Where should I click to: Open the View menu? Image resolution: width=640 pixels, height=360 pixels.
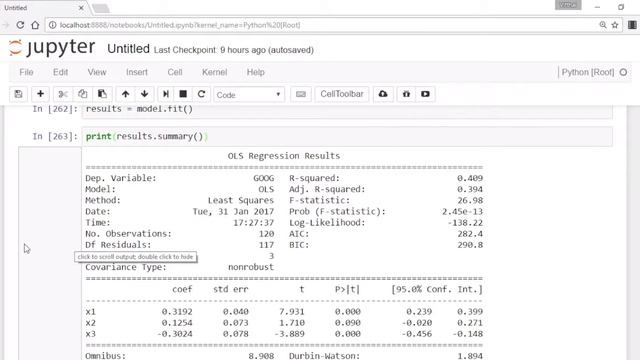[x=97, y=72]
